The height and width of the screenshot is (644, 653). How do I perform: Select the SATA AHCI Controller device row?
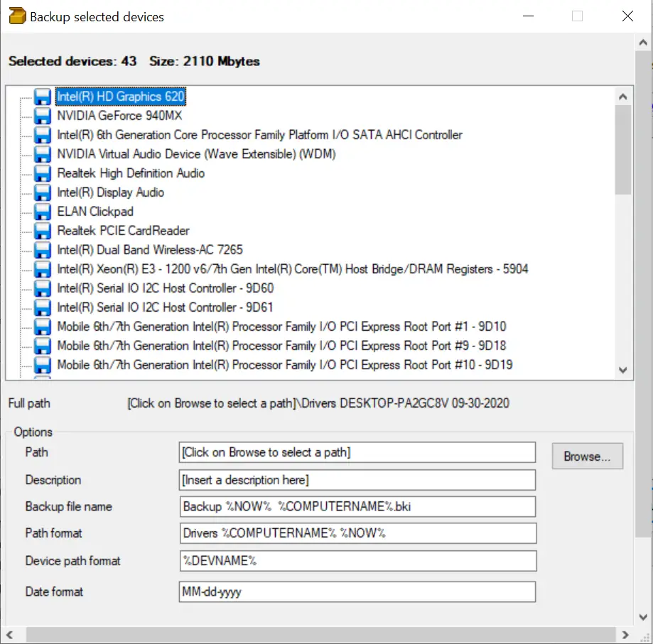(259, 135)
